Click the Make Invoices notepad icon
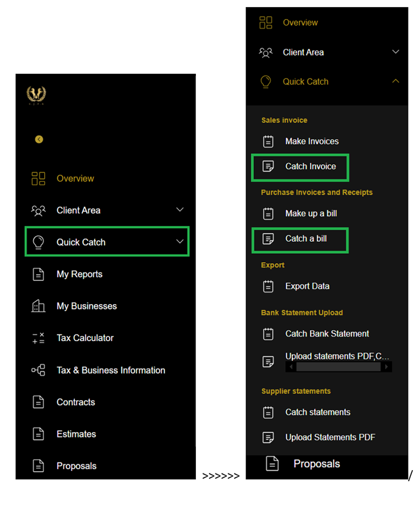This screenshot has height=505, width=420. coord(268,141)
